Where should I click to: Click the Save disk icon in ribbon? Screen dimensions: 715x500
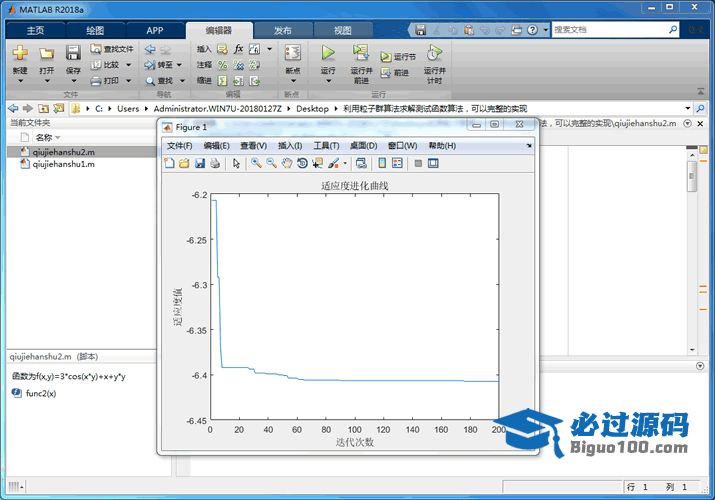pyautogui.click(x=73, y=52)
